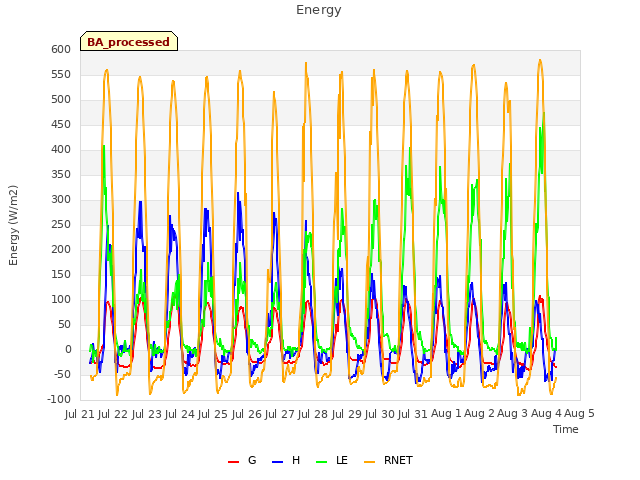640x480 pixels.
Task: Click the Energy (W/m2) axis label
Action: (x=13, y=225)
